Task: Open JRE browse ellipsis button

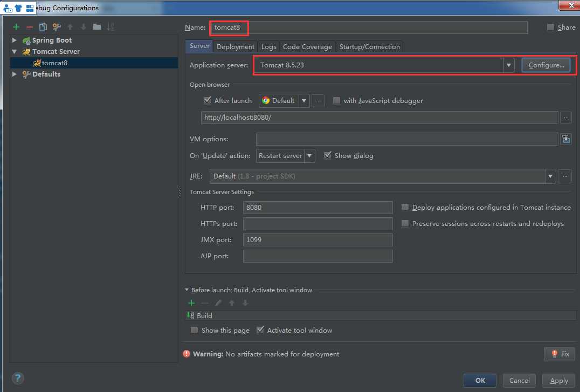Action: pos(565,176)
